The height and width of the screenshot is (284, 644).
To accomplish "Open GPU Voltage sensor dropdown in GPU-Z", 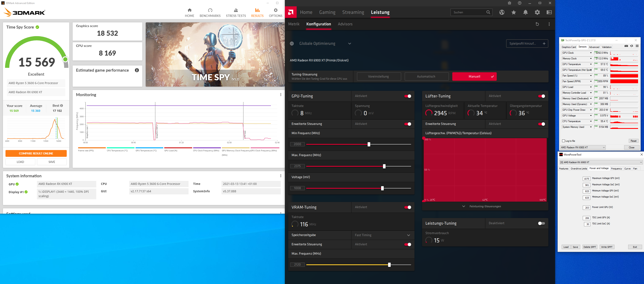I will (x=591, y=116).
